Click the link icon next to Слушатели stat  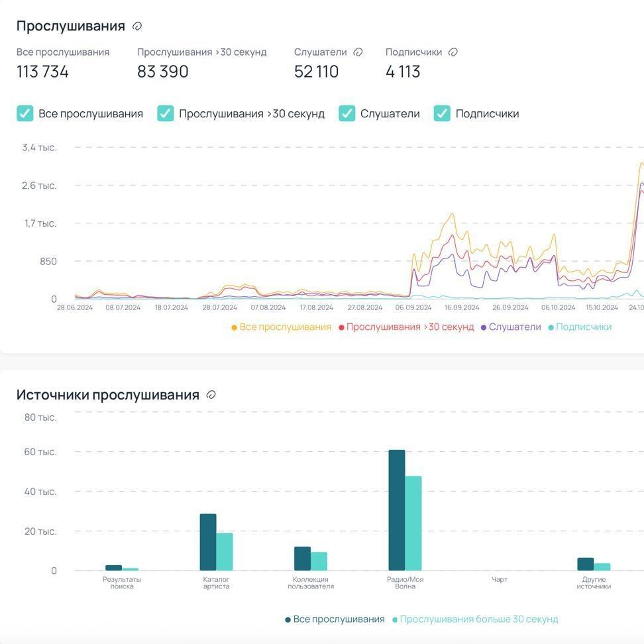point(358,52)
